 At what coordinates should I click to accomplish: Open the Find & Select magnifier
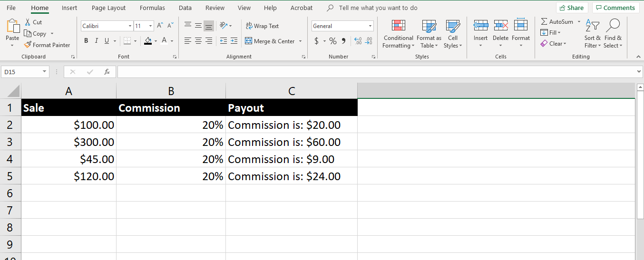tap(613, 26)
